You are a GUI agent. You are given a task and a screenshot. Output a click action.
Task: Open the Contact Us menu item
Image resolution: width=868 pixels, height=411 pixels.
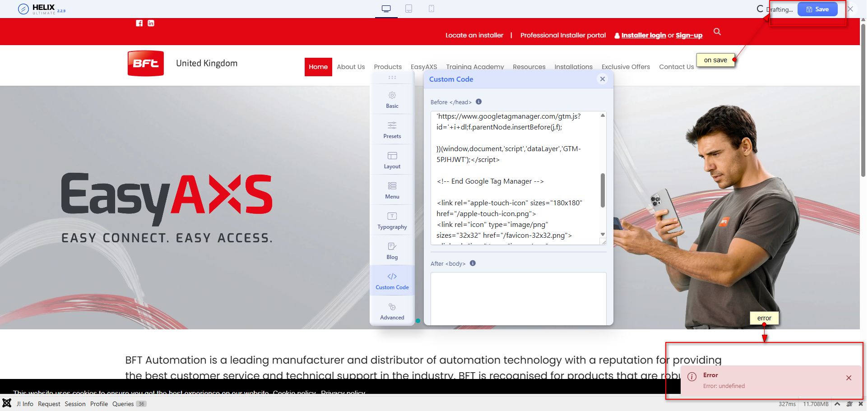(676, 67)
